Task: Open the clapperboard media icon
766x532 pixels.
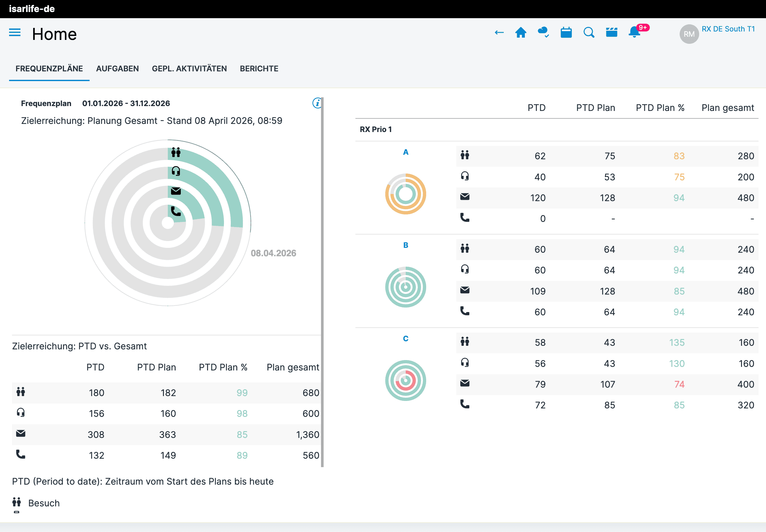Action: pyautogui.click(x=611, y=32)
